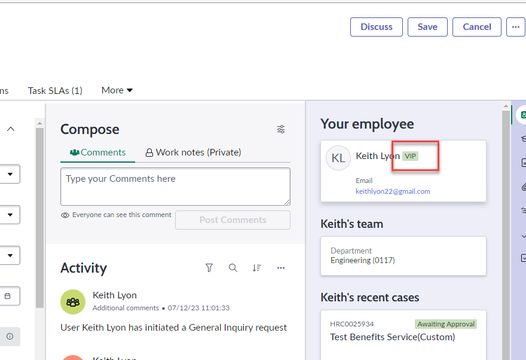Click the info icon on left form field
The height and width of the screenshot is (360, 526).
pos(10,337)
